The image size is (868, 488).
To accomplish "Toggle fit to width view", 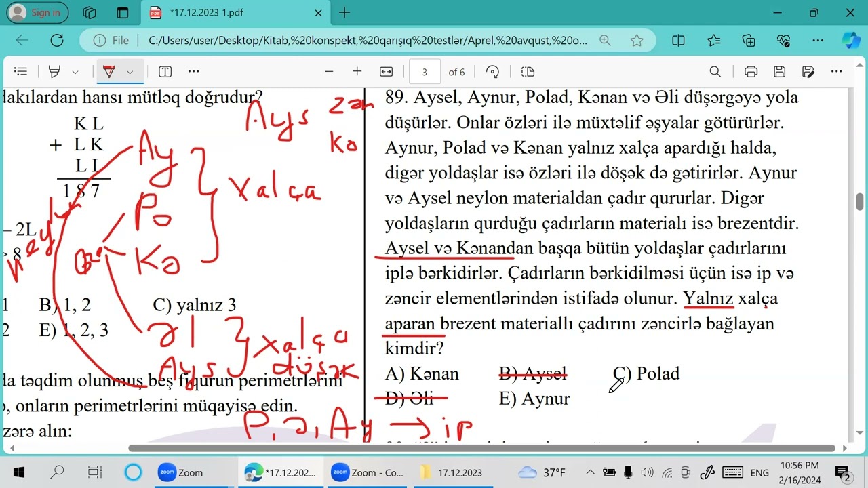I will (x=386, y=72).
